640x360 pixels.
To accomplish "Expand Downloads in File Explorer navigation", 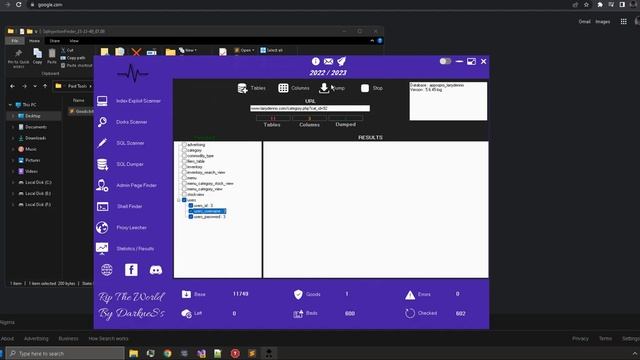I will (x=13, y=138).
